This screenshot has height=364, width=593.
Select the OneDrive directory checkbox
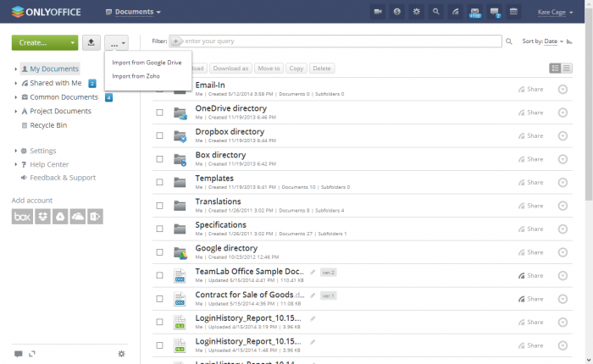[159, 113]
